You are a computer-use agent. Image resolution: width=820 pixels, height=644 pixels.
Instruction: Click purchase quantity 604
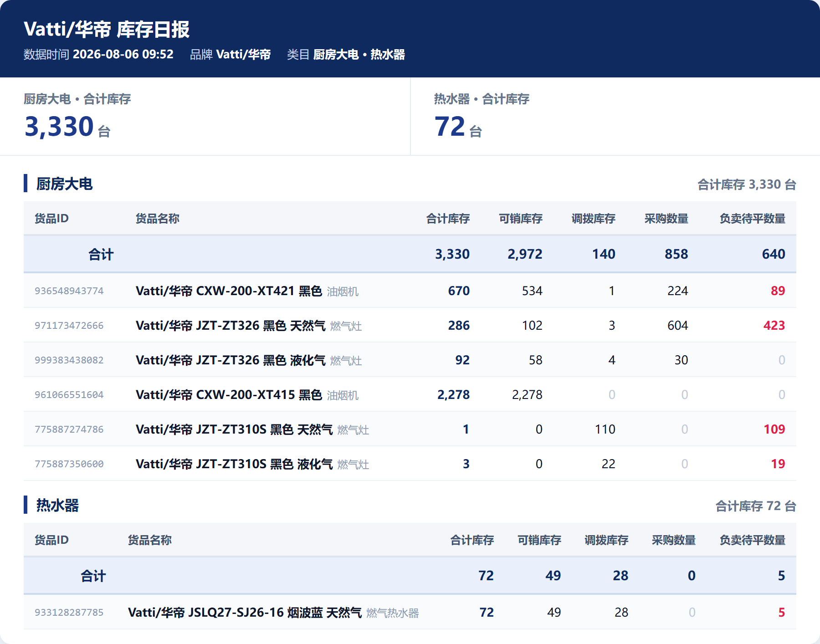(x=678, y=325)
